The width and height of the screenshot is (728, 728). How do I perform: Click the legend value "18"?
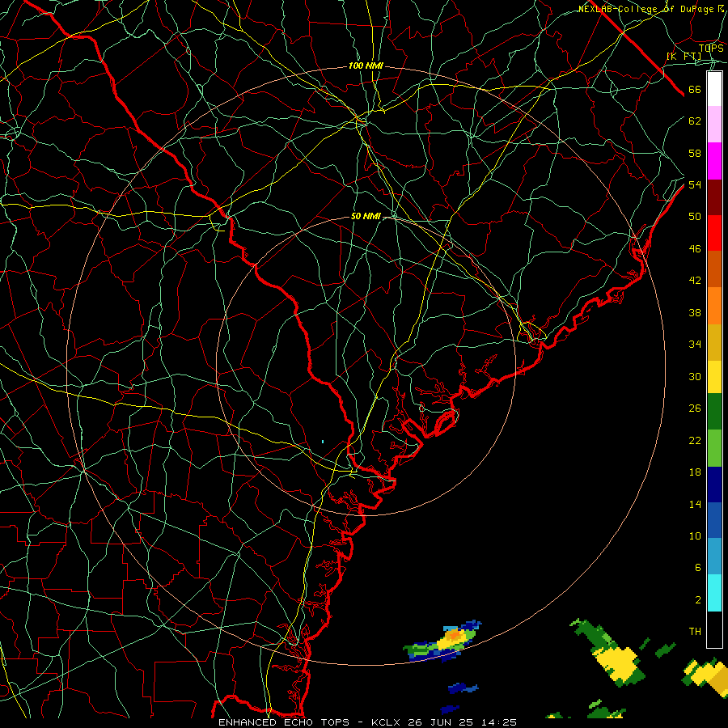tap(695, 472)
